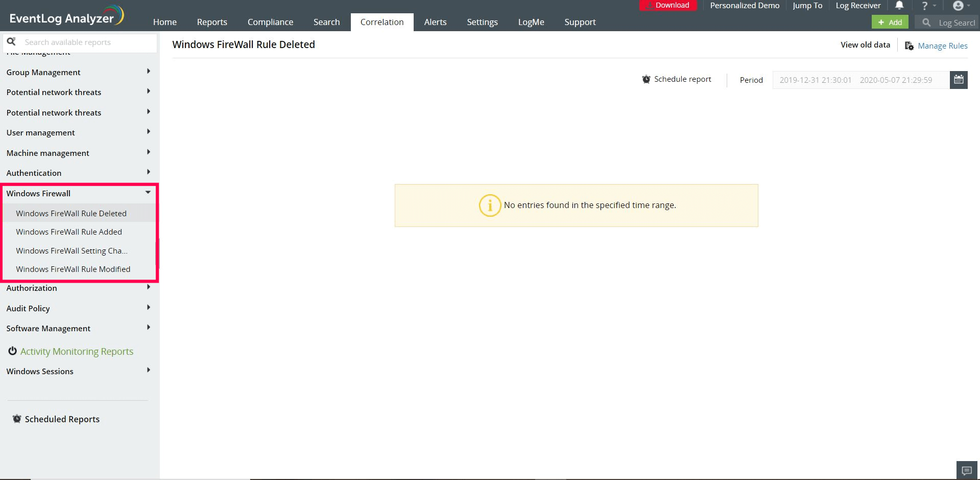Open the Log Receiver link

858,6
